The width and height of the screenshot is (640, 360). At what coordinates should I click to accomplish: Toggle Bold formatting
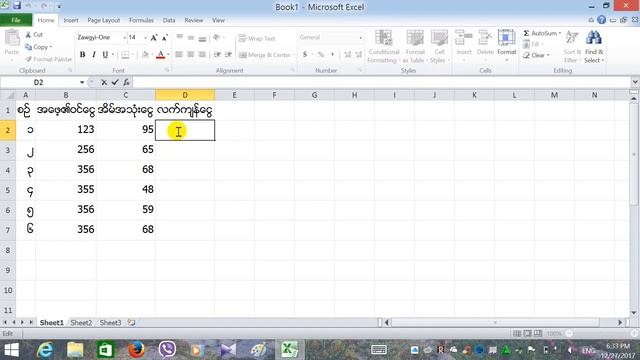pos(82,55)
